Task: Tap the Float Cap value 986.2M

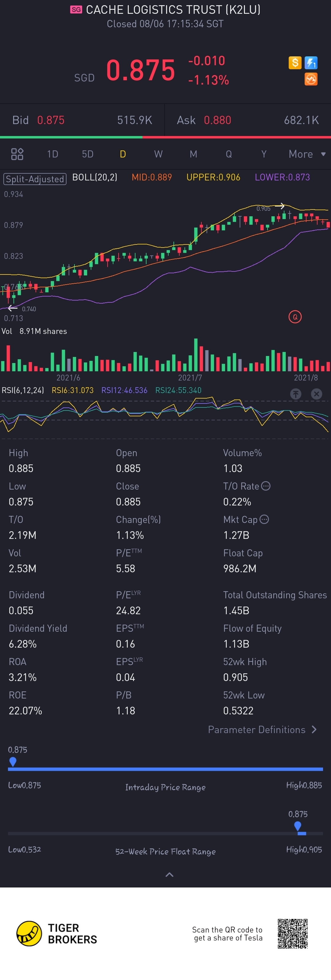Action: (240, 569)
